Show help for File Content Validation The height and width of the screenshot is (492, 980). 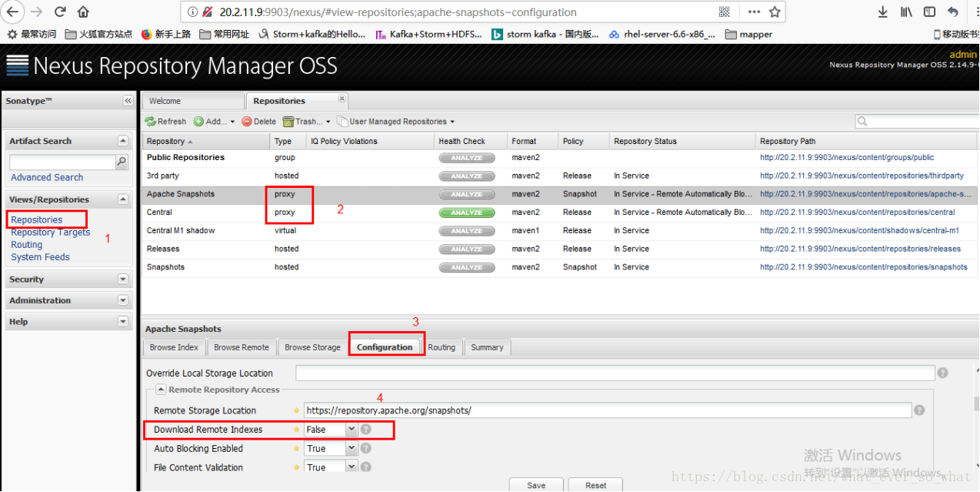coord(366,467)
